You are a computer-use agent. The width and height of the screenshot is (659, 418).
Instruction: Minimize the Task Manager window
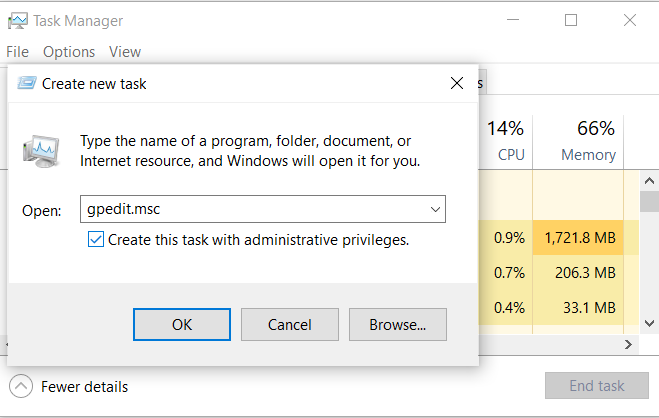pyautogui.click(x=513, y=20)
